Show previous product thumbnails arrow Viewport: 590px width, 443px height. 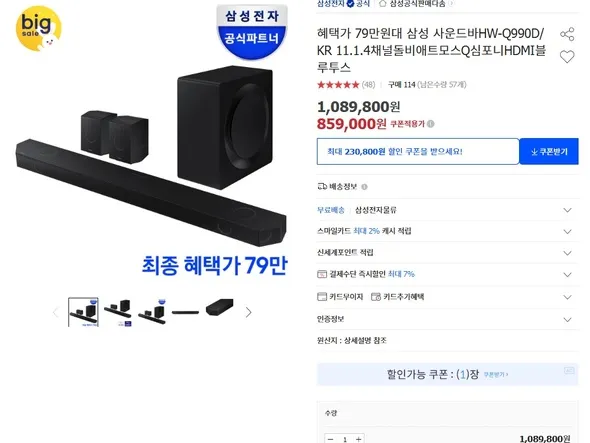56,312
